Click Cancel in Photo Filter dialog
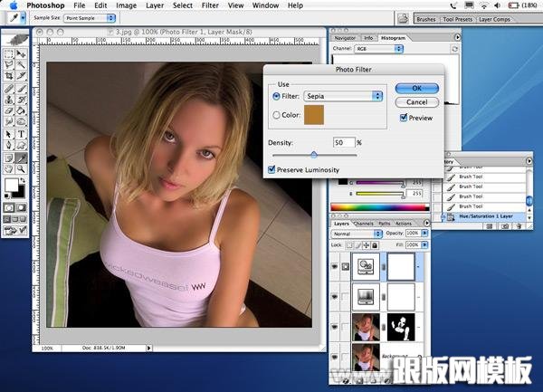This screenshot has height=392, width=543. tap(417, 102)
